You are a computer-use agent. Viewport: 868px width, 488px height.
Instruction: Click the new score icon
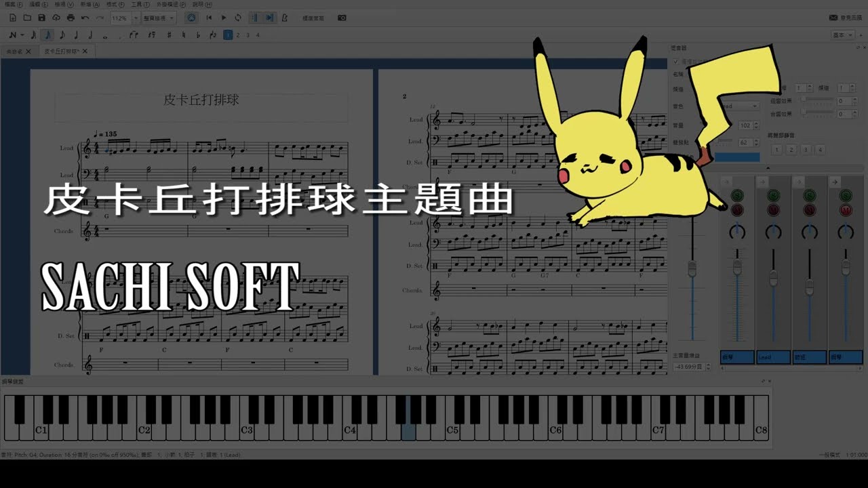[12, 18]
